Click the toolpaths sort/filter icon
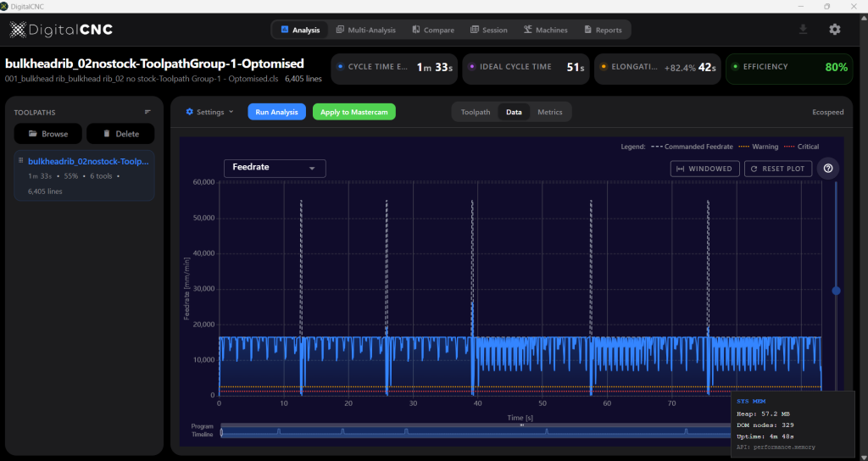The width and height of the screenshot is (868, 461). [x=147, y=112]
